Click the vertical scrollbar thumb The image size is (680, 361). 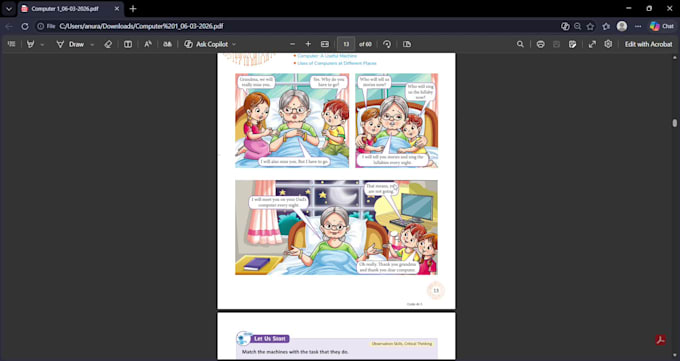click(x=675, y=123)
